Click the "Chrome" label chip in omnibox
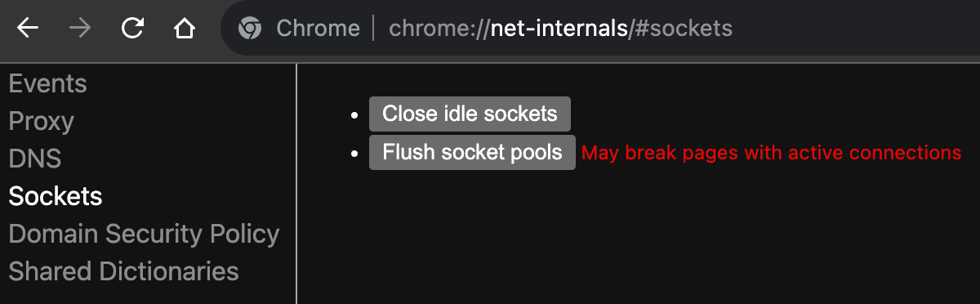This screenshot has height=304, width=980. point(318,29)
